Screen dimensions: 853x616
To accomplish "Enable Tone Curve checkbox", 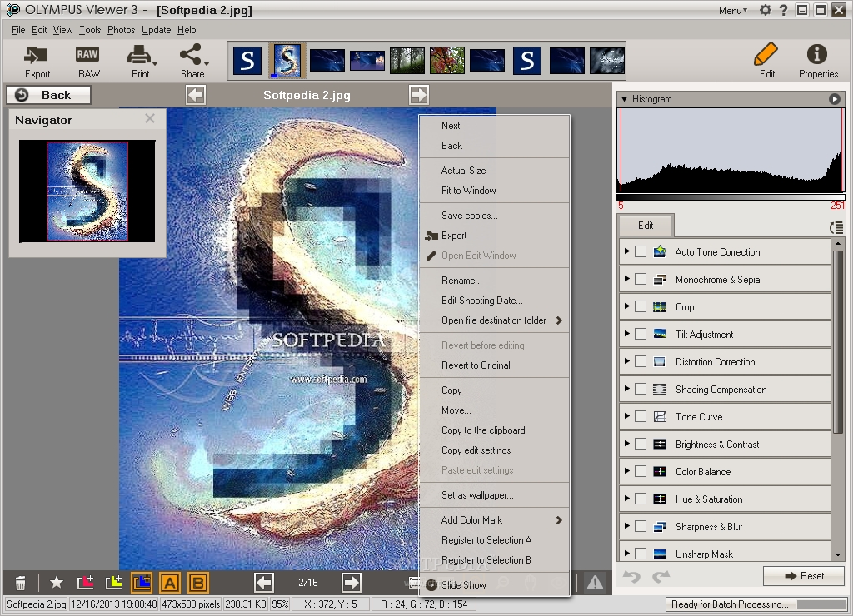I will 641,416.
